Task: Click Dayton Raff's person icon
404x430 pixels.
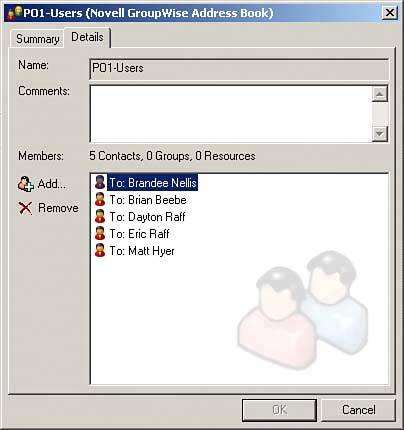Action: point(100,216)
